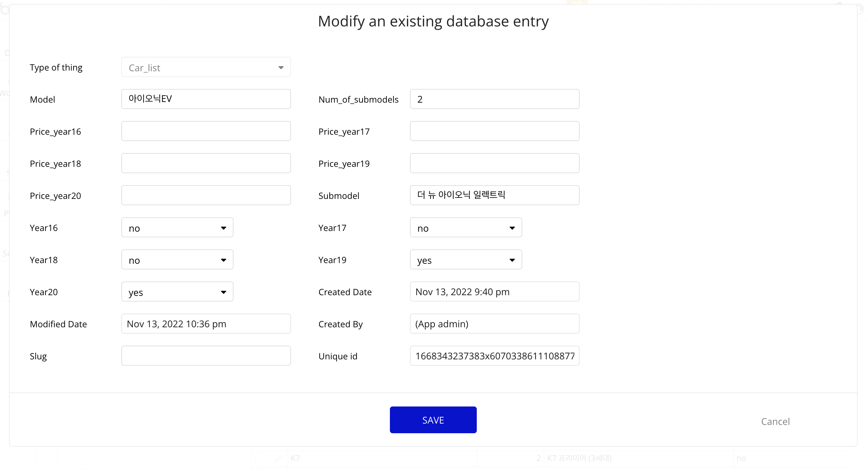
Task: Click the Slug input field
Action: pos(205,356)
